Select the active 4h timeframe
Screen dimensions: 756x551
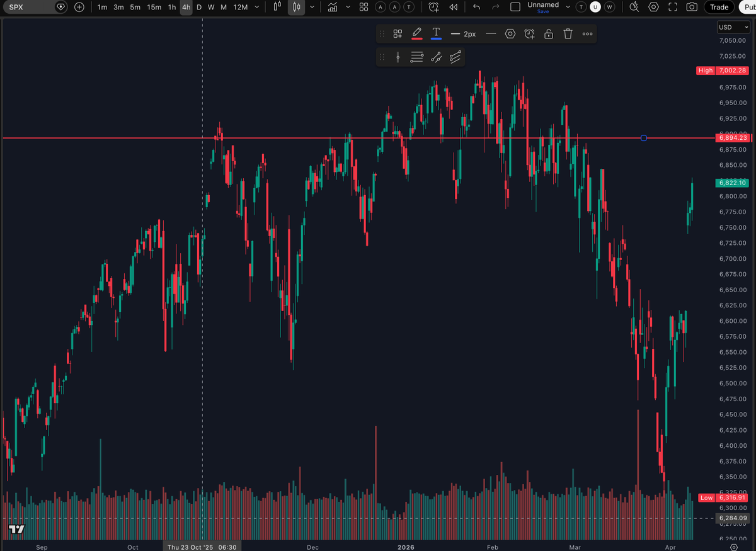click(186, 7)
